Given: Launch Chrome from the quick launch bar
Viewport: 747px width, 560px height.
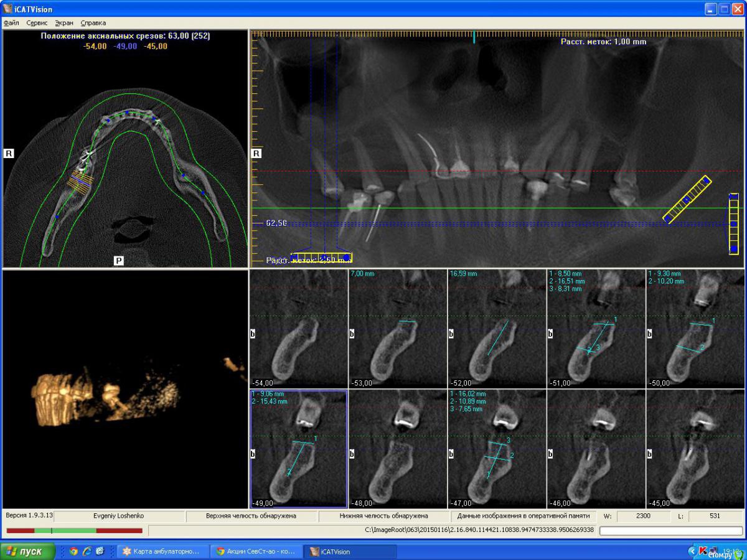Looking at the screenshot, I should (x=73, y=551).
